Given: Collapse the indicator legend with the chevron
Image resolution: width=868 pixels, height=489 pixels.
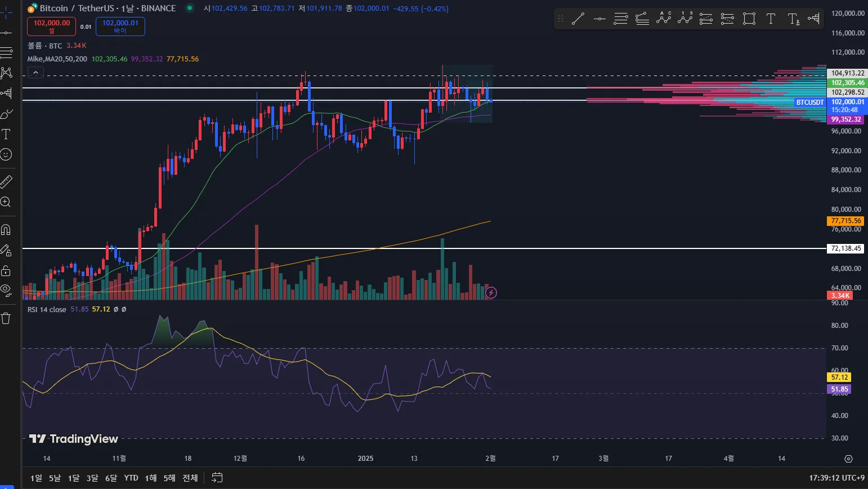Looking at the screenshot, I should coord(35,73).
